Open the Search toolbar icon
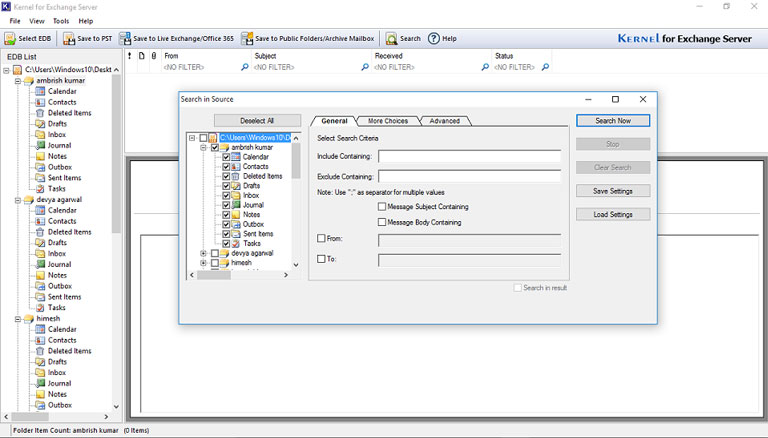Image resolution: width=768 pixels, height=438 pixels. 391,39
